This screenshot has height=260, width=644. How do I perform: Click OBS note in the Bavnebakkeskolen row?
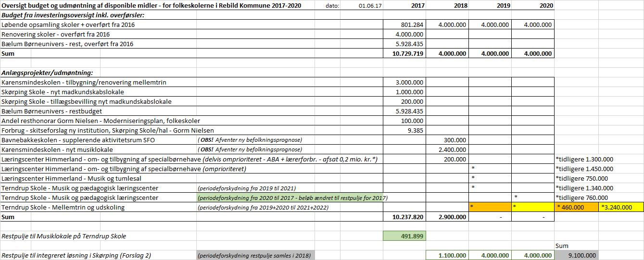tap(250, 140)
